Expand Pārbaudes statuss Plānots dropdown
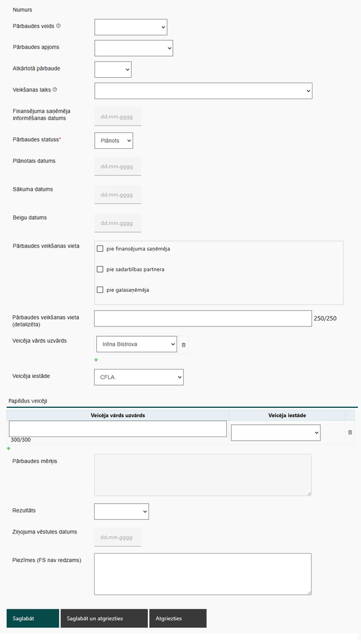This screenshot has height=644, width=361. point(114,141)
